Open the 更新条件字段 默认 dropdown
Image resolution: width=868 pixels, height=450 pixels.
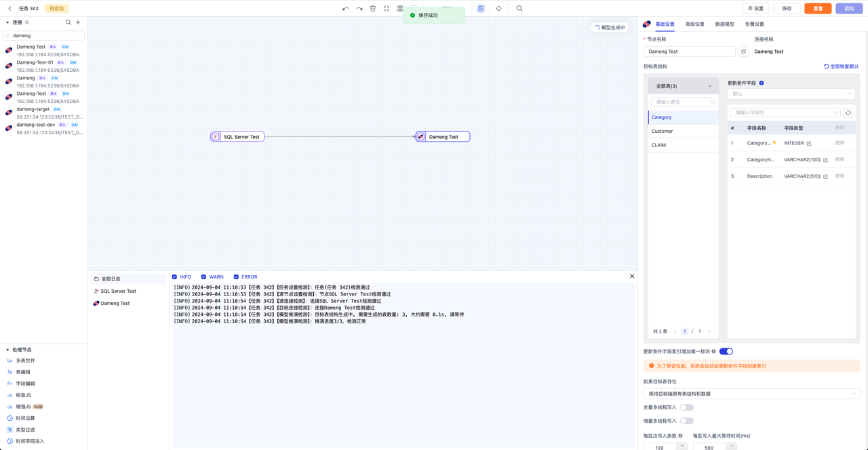pyautogui.click(x=791, y=94)
